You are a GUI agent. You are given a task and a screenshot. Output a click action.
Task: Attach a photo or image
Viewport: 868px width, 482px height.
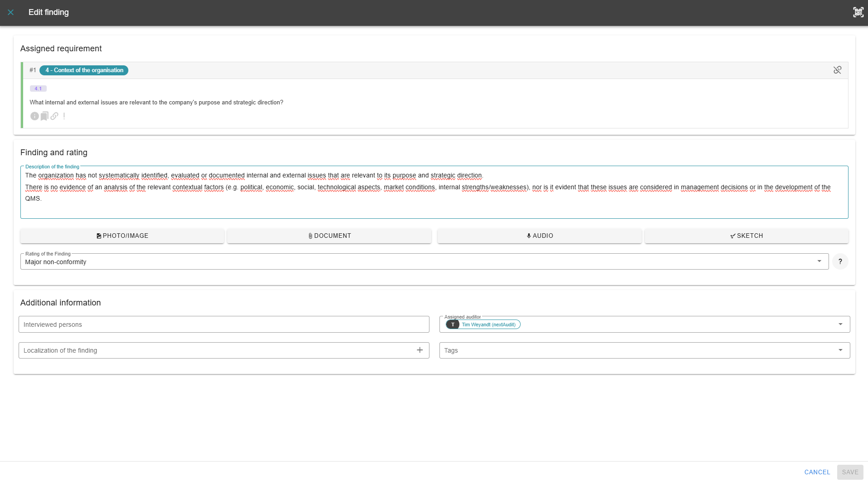click(x=122, y=236)
